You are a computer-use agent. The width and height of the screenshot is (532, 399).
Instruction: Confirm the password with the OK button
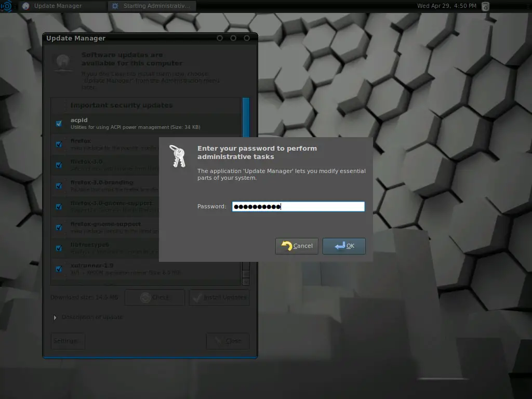[344, 246]
